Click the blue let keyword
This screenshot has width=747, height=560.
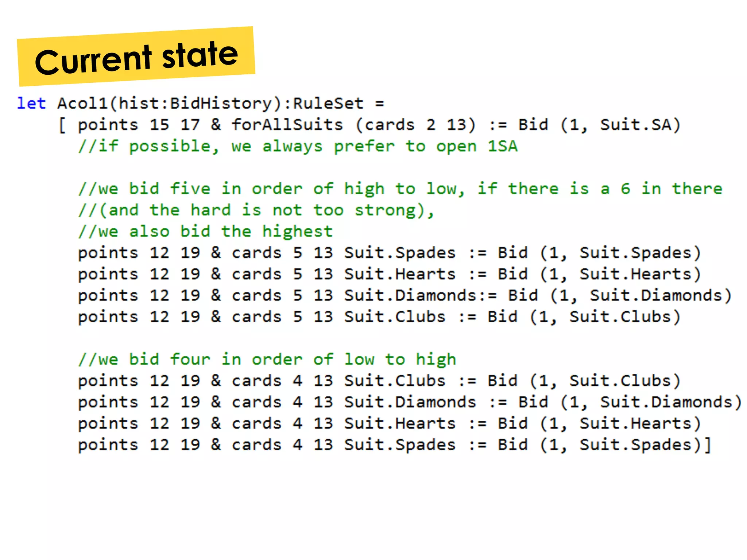click(31, 104)
